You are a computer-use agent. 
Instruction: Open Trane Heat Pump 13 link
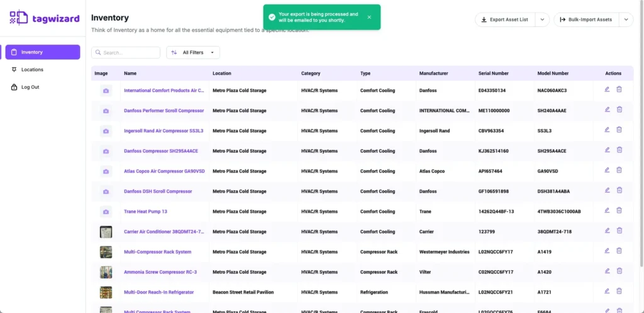(145, 212)
